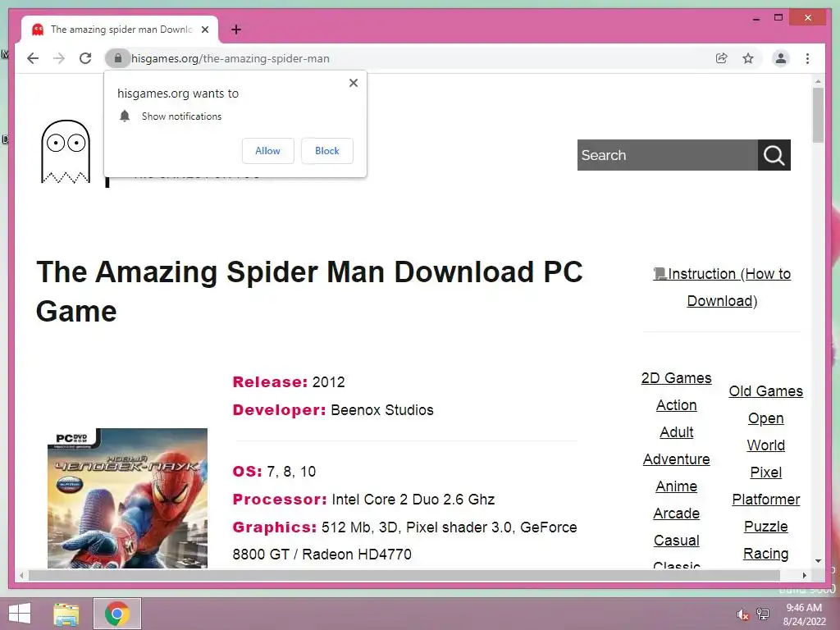
Task: Dismiss the notification permission popup
Action: click(353, 83)
